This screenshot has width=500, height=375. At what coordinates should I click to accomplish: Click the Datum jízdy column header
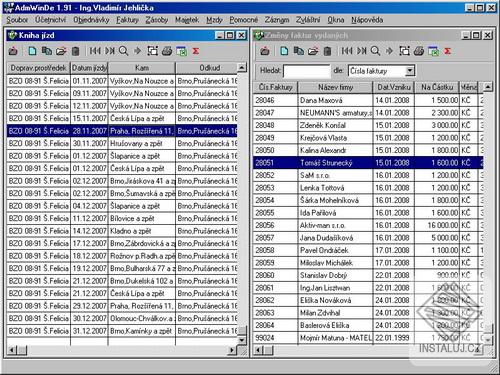[89, 68]
